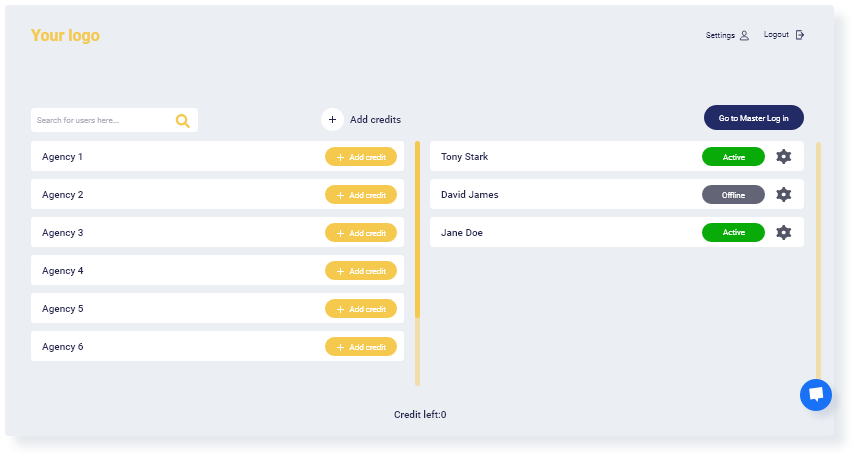
Task: Select the Agency 2 row
Action: click(x=217, y=195)
